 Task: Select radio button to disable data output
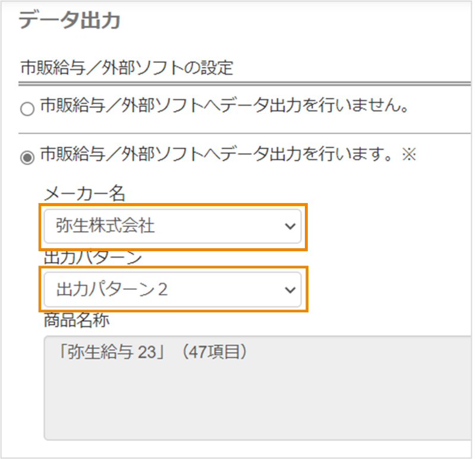coord(27,109)
